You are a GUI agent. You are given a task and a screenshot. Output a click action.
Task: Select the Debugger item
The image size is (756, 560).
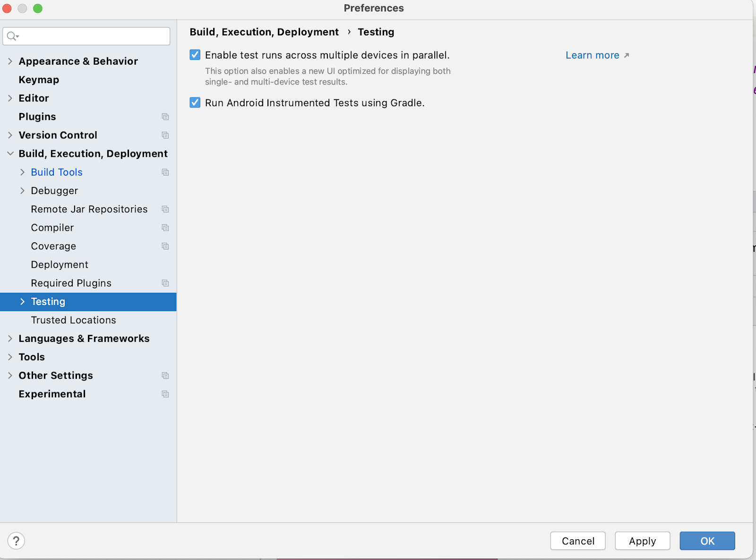[x=54, y=191]
